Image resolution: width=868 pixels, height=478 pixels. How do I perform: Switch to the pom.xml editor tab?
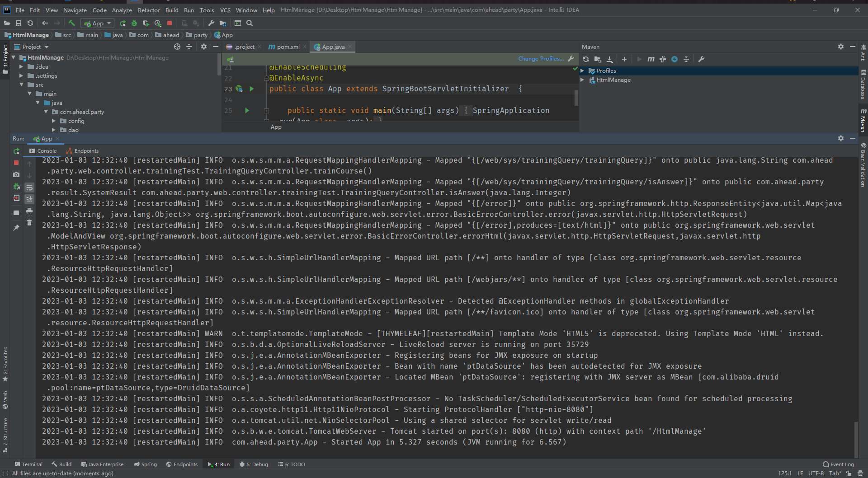[286, 47]
